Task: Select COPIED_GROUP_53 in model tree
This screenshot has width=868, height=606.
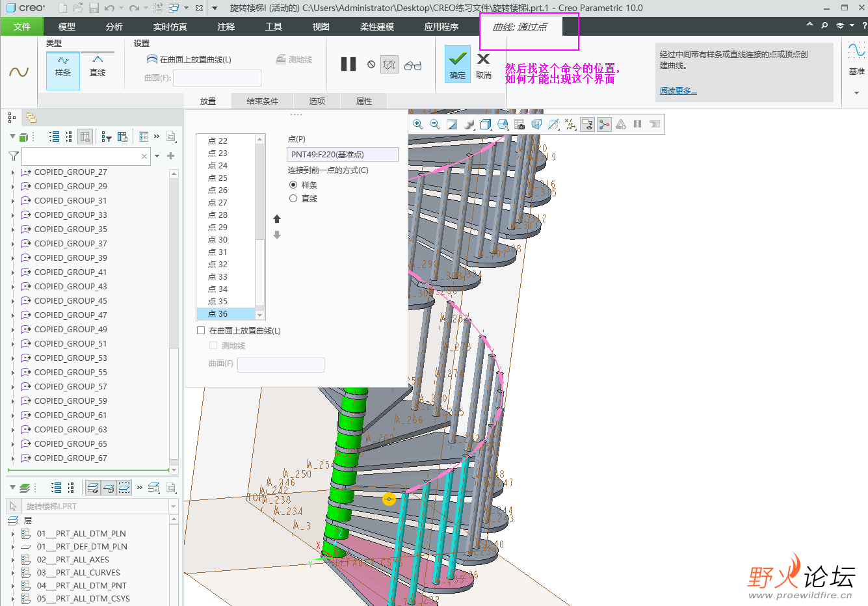Action: (70, 358)
